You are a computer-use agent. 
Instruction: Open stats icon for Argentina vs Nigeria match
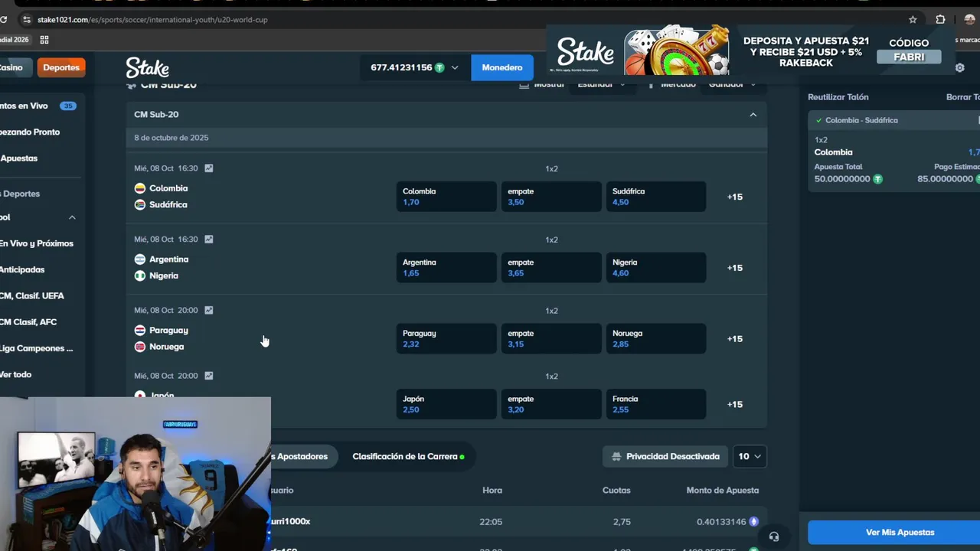[208, 240]
